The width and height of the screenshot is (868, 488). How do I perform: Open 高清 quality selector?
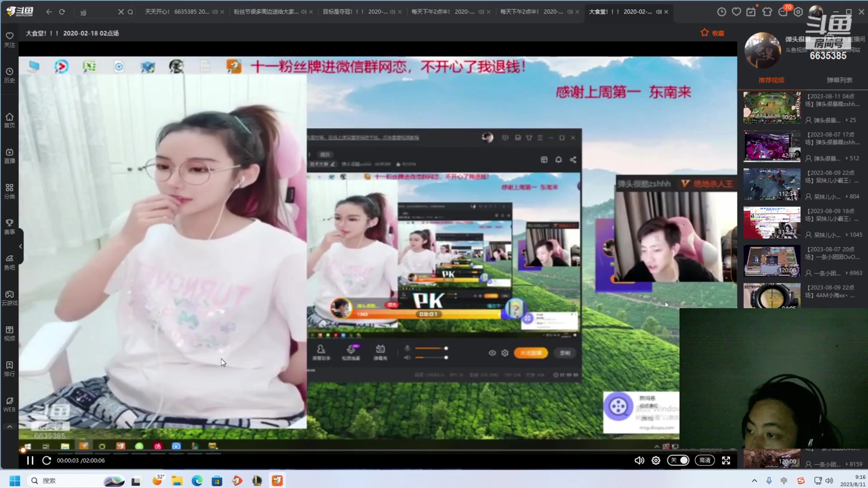coord(705,460)
